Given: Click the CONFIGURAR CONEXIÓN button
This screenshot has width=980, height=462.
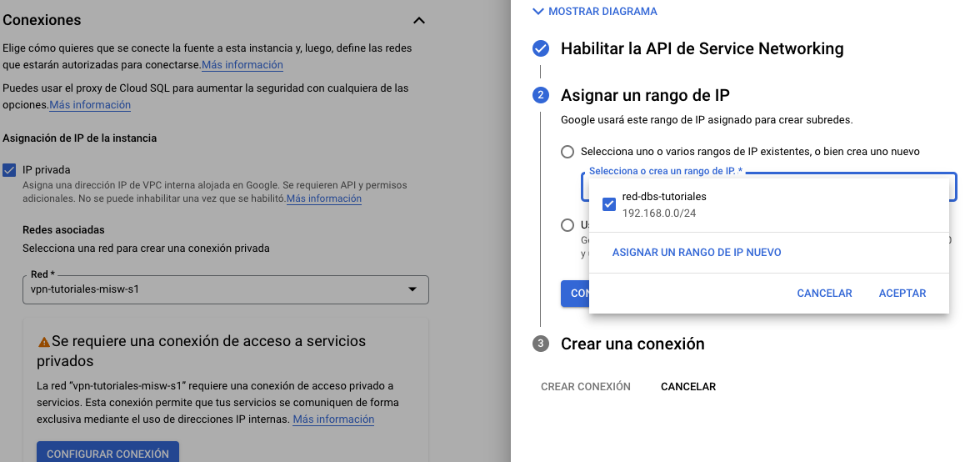Looking at the screenshot, I should coord(107,454).
